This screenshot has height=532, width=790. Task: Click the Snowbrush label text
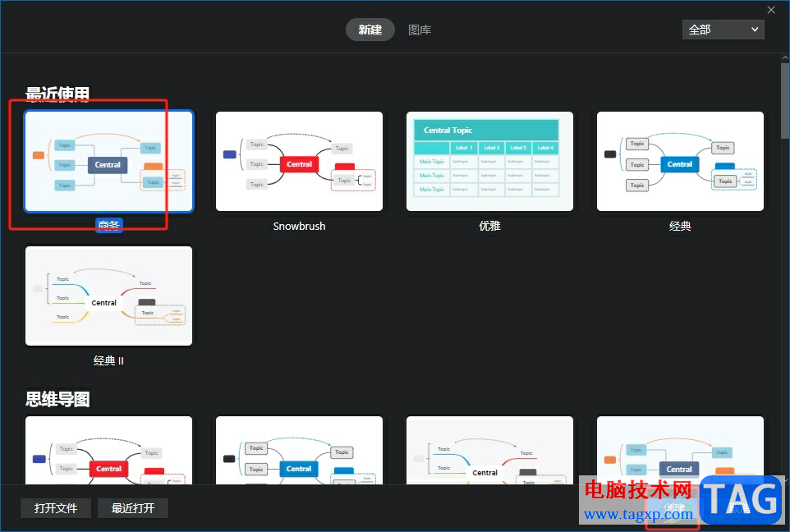(299, 227)
